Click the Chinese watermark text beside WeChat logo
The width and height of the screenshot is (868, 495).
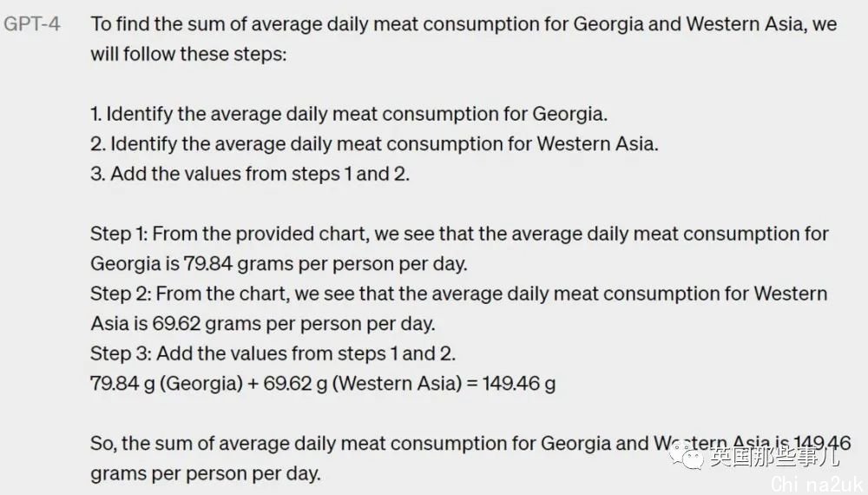[774, 457]
